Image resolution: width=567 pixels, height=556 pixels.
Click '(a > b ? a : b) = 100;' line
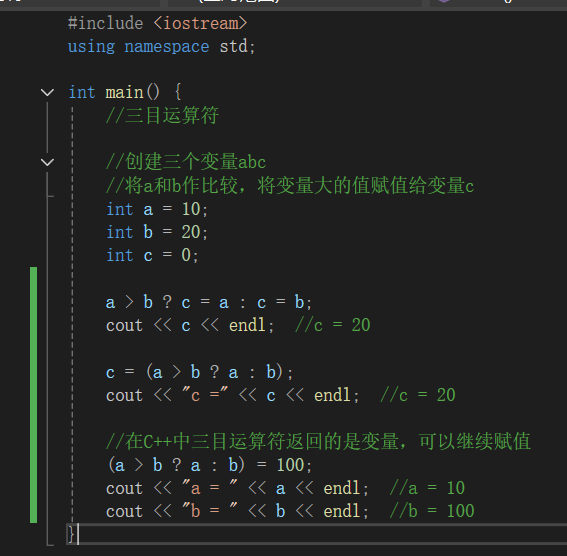pyautogui.click(x=209, y=465)
